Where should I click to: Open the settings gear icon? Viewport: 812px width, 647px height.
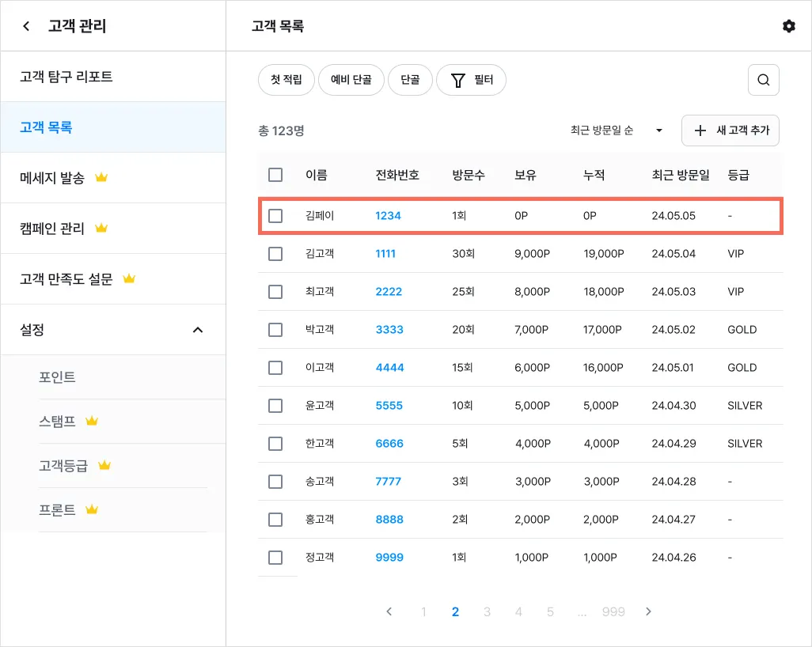[788, 26]
